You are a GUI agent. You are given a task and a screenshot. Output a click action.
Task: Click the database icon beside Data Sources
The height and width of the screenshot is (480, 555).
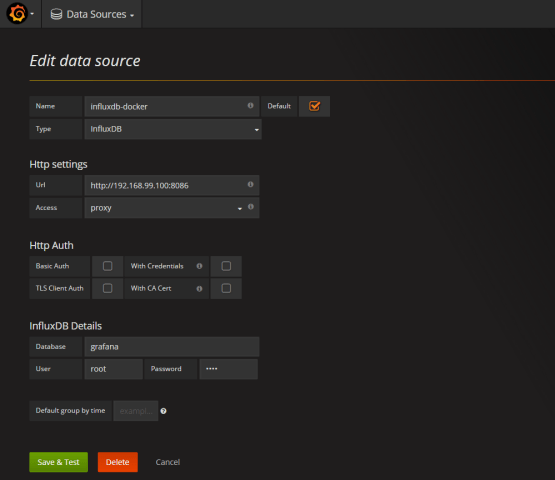[x=56, y=14]
